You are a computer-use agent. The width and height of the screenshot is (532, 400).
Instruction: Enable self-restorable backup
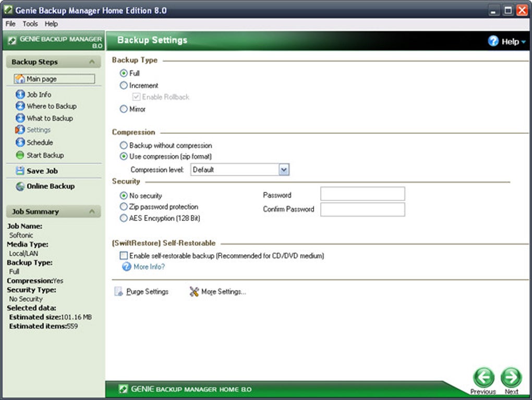(124, 256)
